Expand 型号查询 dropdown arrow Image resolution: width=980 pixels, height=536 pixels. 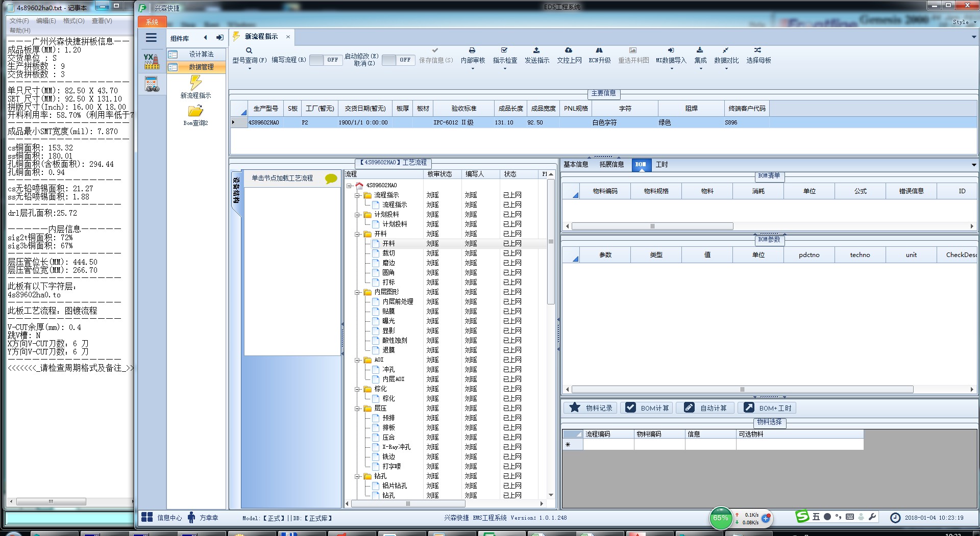click(250, 68)
